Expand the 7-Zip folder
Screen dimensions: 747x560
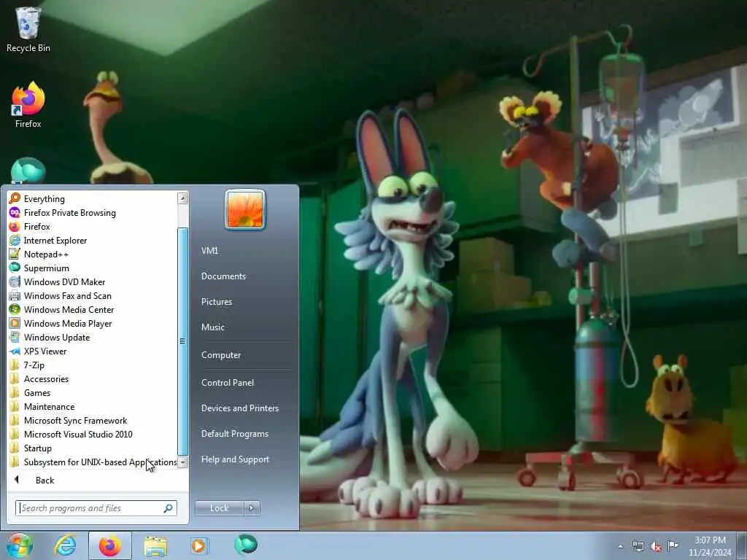tap(34, 365)
